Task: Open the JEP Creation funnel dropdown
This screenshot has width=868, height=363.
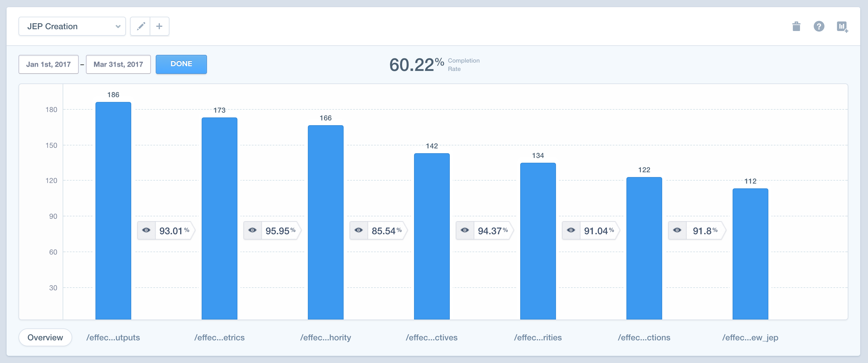Action: tap(72, 26)
